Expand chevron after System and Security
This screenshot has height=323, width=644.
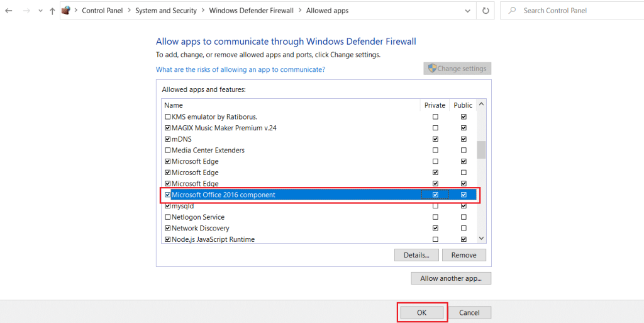click(x=203, y=11)
